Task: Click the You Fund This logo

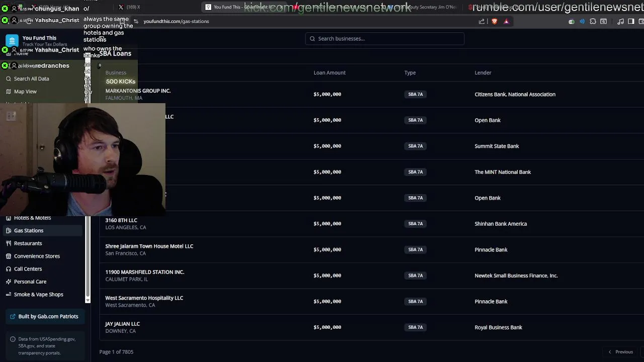Action: point(12,41)
